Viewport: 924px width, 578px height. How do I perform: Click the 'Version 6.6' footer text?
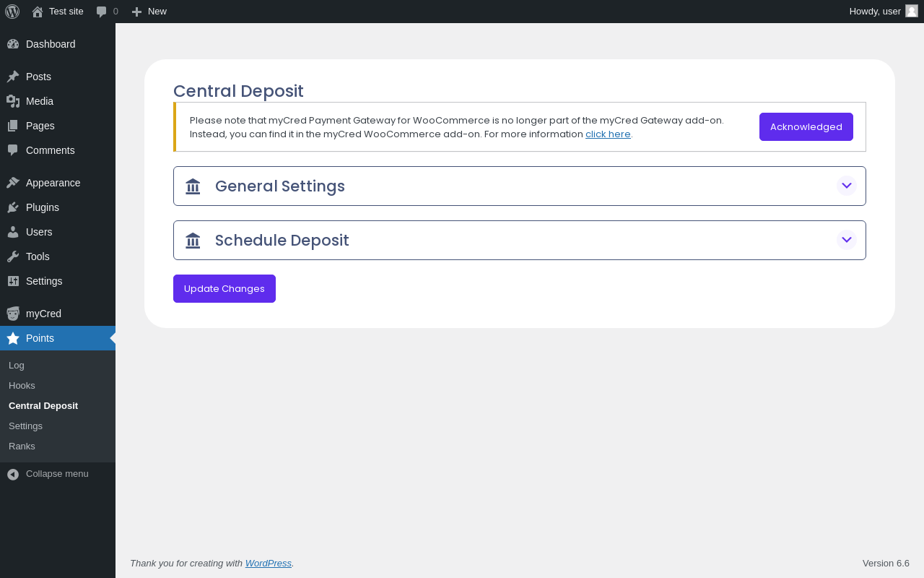[886, 564]
